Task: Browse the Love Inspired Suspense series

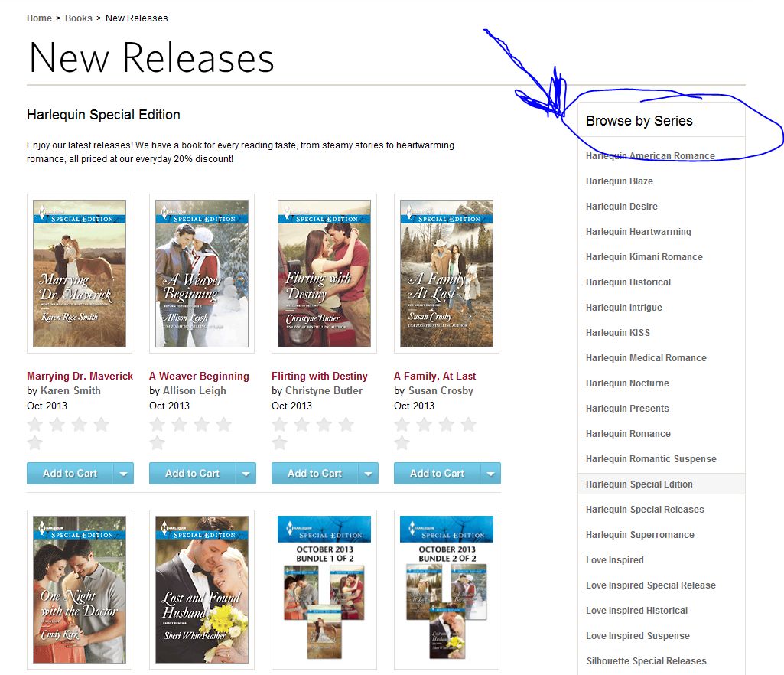Action: coord(637,635)
